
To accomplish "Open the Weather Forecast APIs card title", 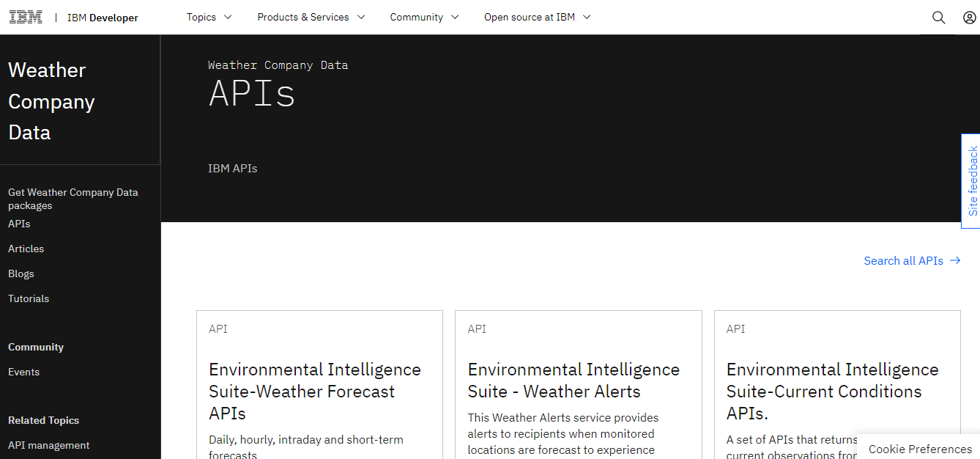I will (x=315, y=391).
